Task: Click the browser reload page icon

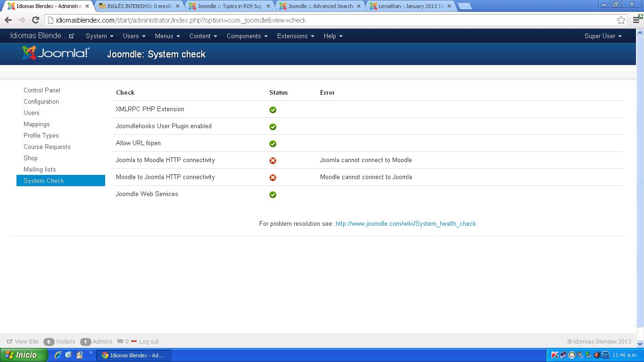Action: (35, 20)
